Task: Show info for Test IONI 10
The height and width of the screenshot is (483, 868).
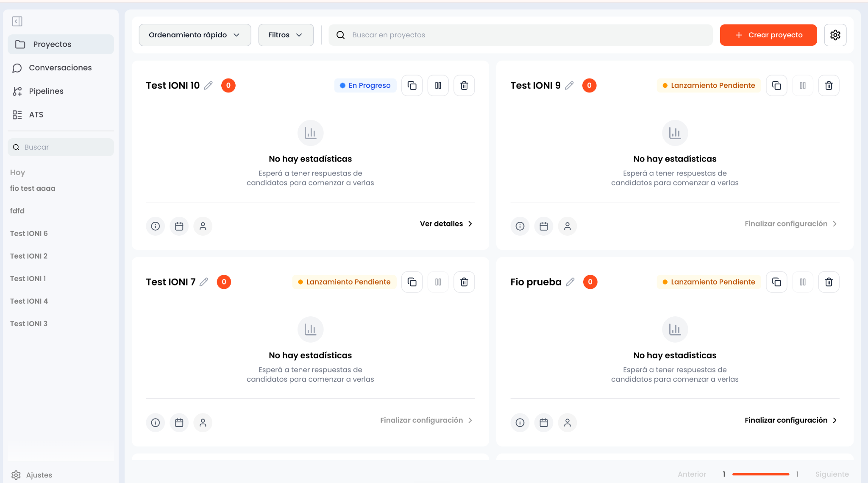Action: click(x=156, y=226)
